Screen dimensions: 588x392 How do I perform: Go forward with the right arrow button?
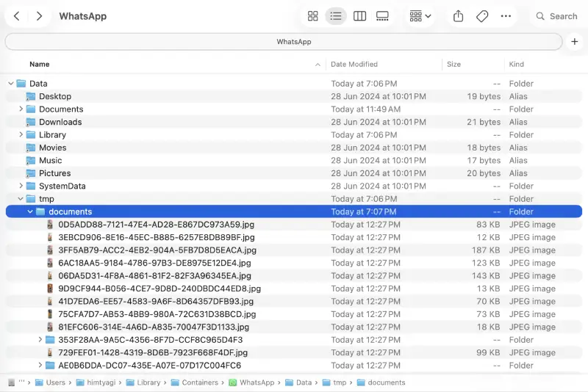click(x=39, y=16)
